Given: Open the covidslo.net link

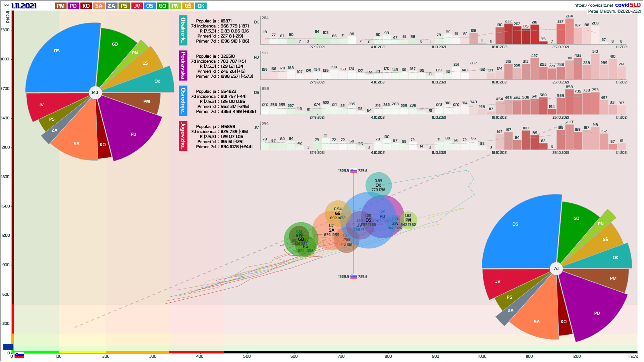Looking at the screenshot, I should click(x=593, y=5).
